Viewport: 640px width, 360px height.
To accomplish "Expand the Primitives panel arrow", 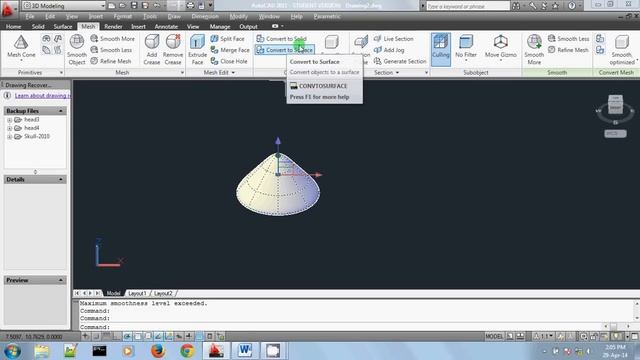I will (x=61, y=73).
